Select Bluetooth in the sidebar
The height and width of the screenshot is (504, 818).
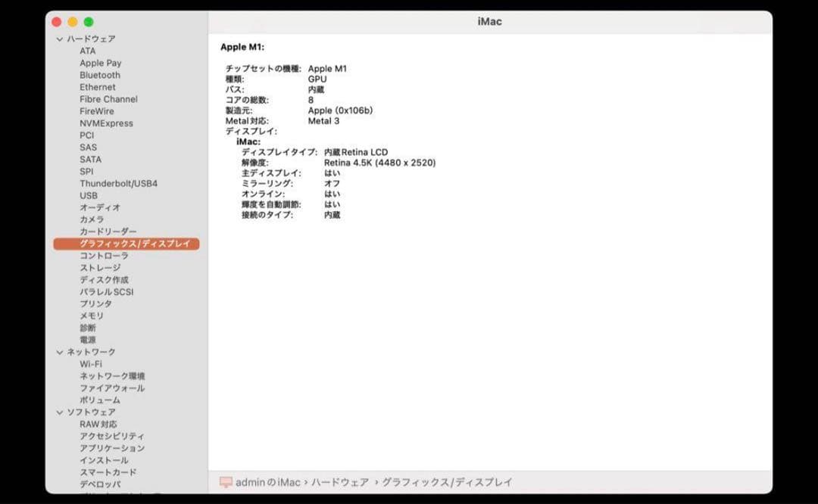coord(100,75)
